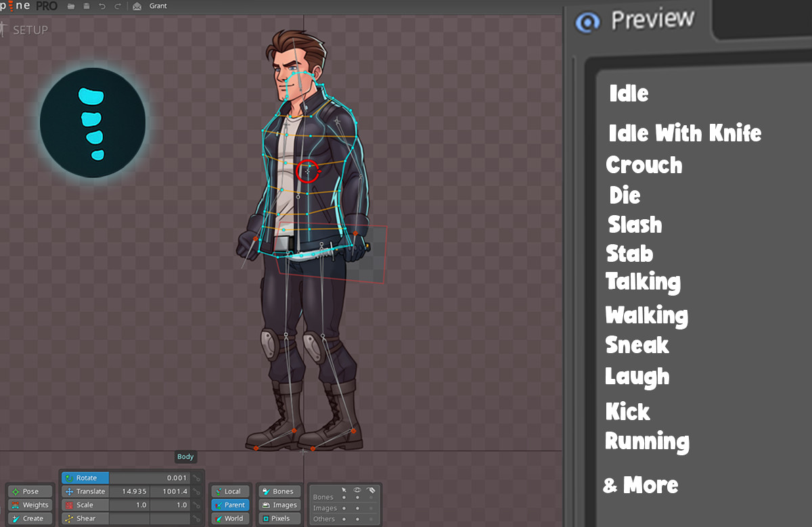The image size is (812, 527).
Task: Open the Weights panel
Action: pyautogui.click(x=29, y=505)
